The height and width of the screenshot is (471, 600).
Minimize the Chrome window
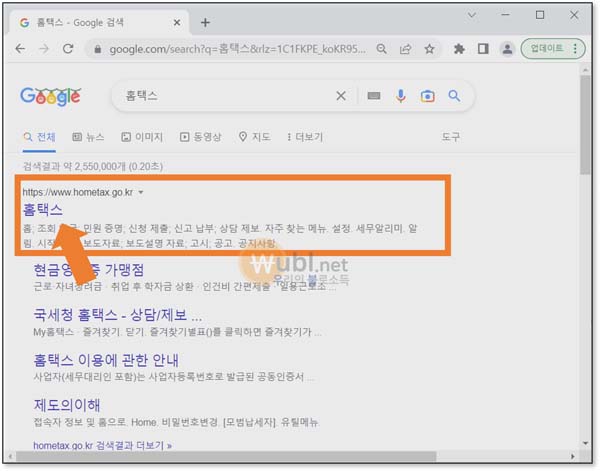tap(506, 15)
